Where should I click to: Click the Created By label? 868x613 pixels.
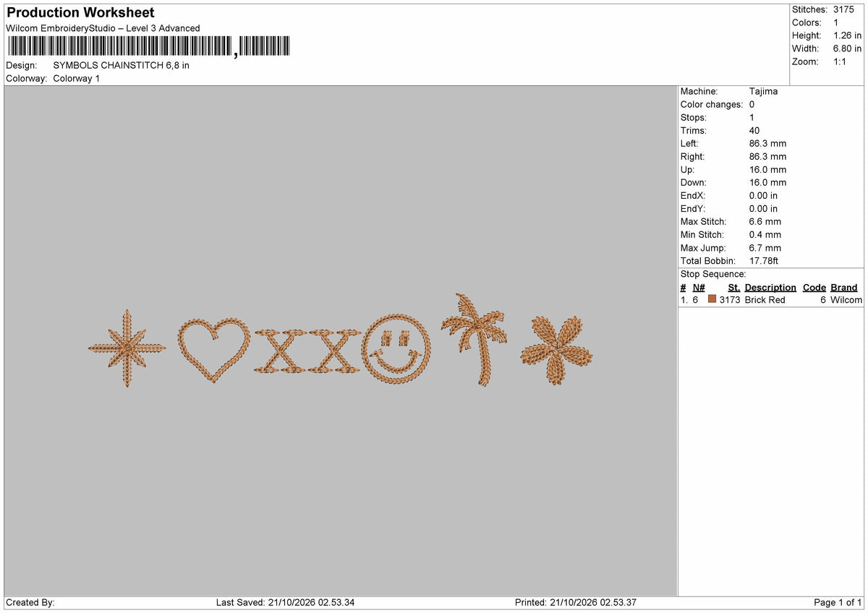click(30, 602)
